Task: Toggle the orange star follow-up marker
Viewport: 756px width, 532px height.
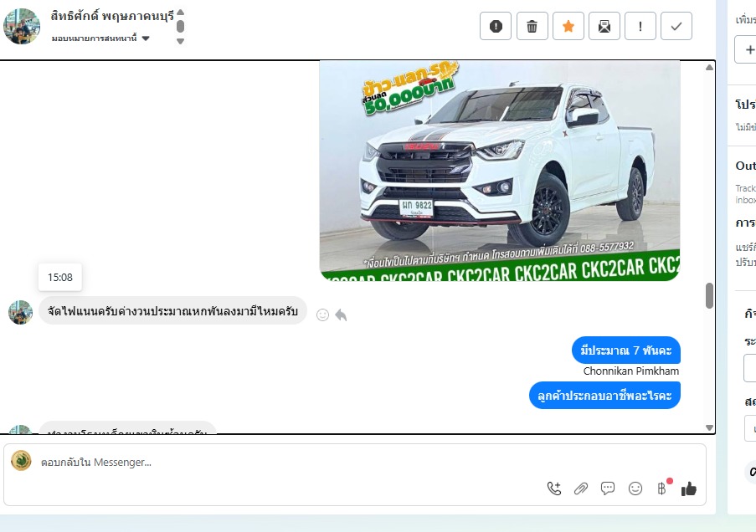Action: 568,26
